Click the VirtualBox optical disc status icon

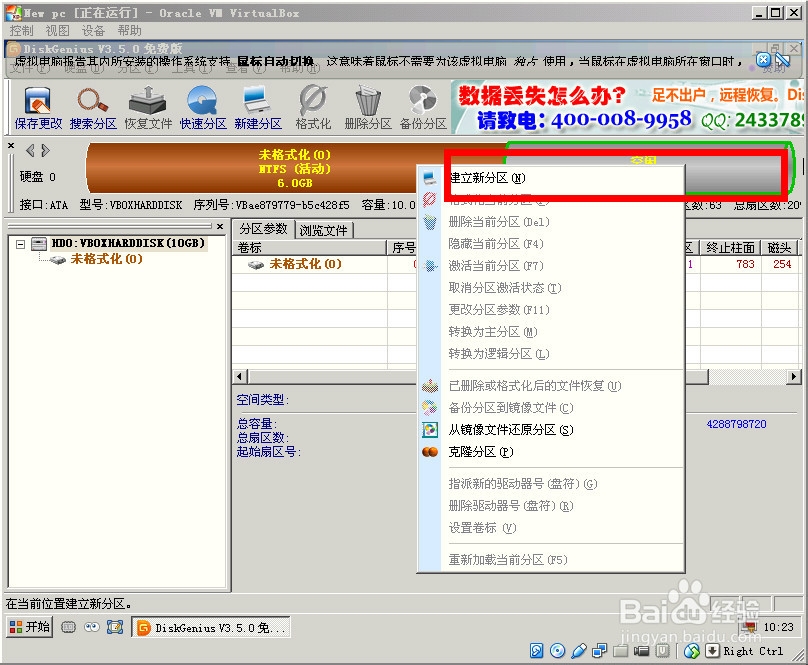click(557, 651)
